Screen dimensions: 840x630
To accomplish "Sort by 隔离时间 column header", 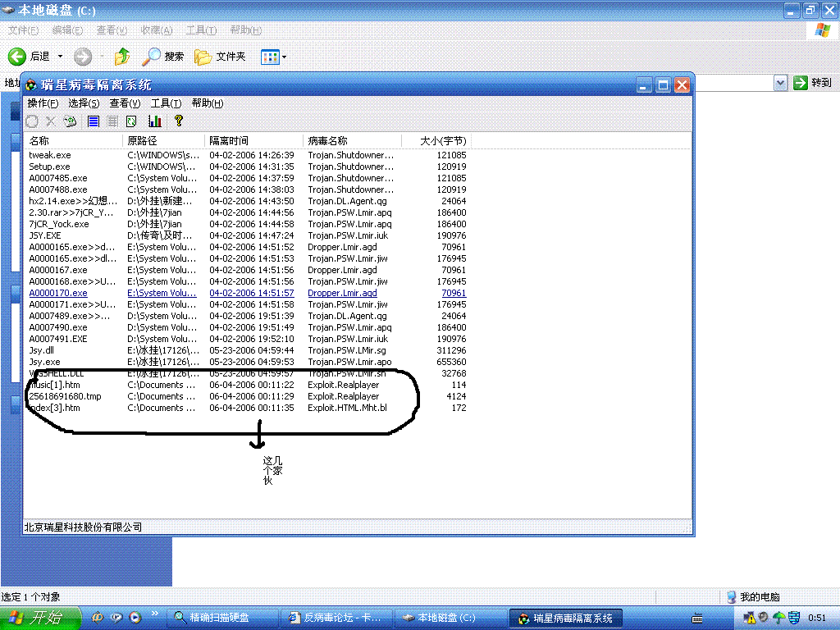I will click(254, 140).
